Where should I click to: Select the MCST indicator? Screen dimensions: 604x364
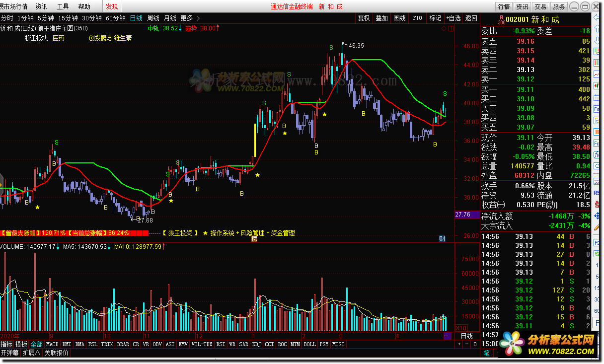pos(338,344)
